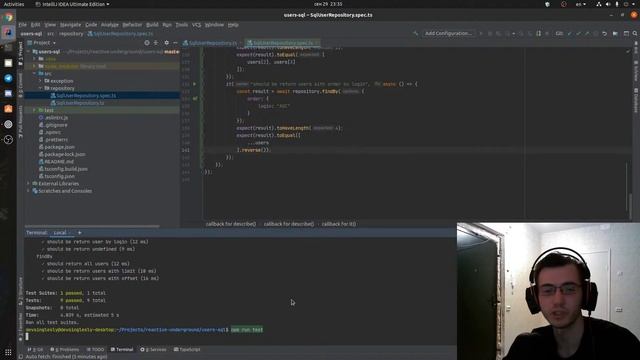Viewport: 640px width, 360px height.
Task: Click first 'callback for describe()' breadcrumb
Action: click(x=231, y=224)
